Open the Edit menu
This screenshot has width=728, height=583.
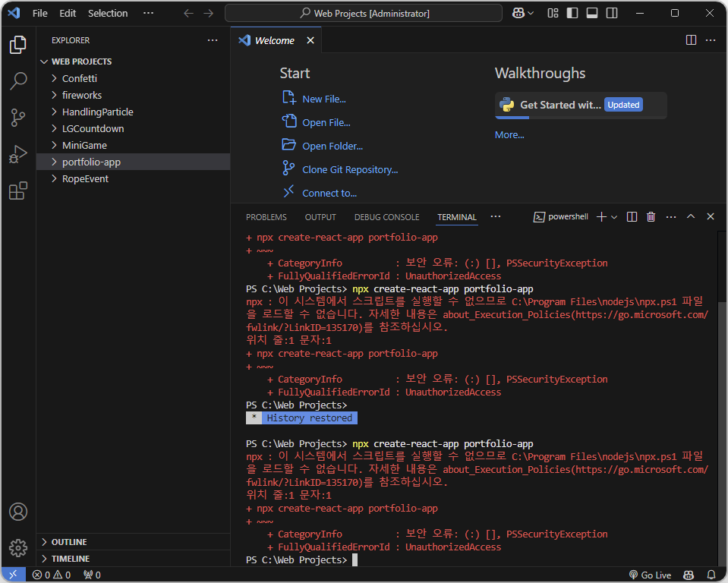[x=68, y=13]
